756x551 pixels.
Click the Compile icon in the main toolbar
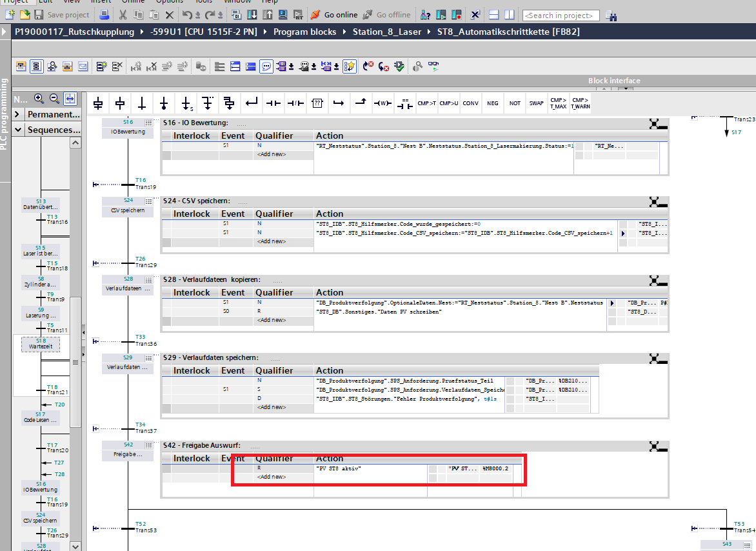point(236,14)
